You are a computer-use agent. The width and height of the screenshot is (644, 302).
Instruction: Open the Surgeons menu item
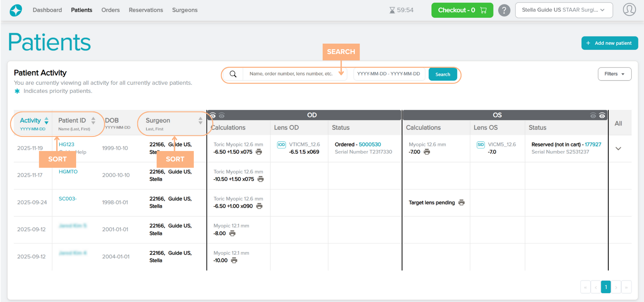pos(184,10)
